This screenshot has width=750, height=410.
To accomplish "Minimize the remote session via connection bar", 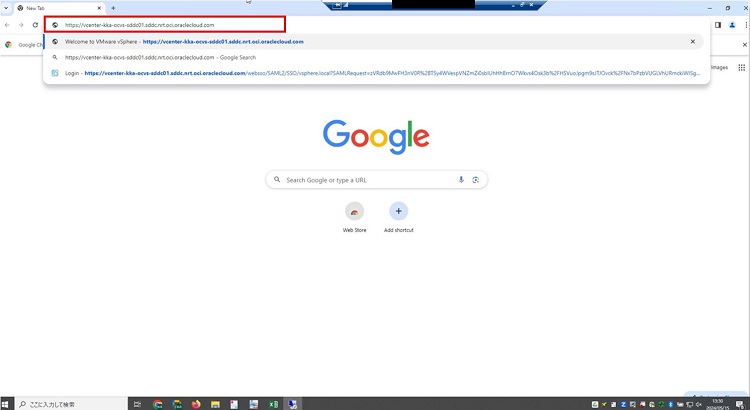I will click(513, 5).
